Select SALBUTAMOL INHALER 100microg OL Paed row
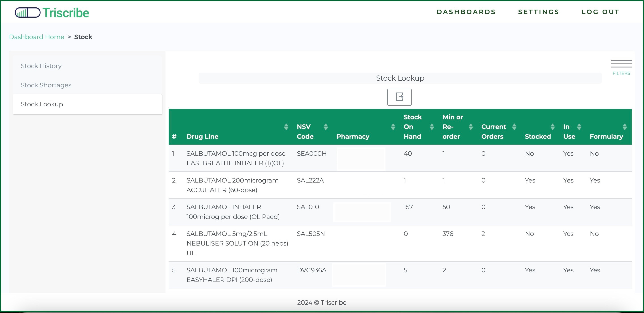 [x=400, y=212]
